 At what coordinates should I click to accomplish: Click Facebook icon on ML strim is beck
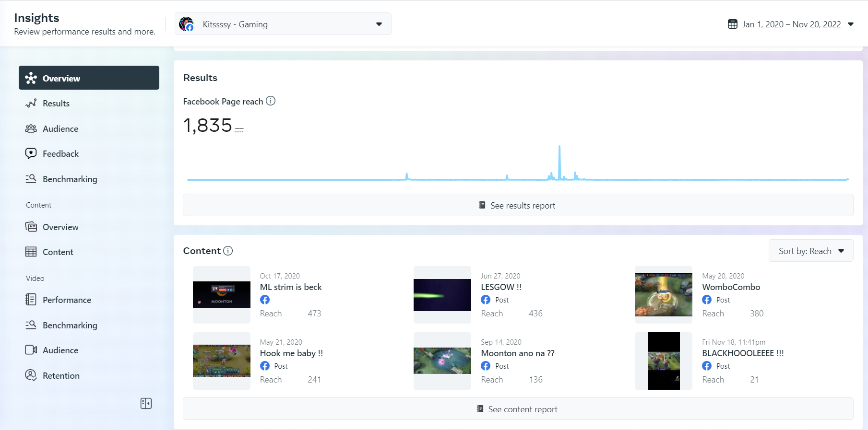265,300
